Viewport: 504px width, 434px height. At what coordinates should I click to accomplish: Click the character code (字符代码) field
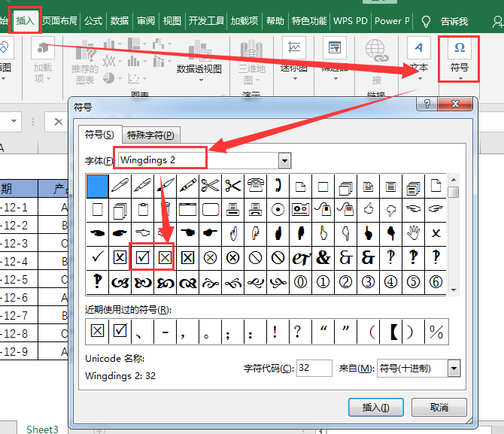314,368
